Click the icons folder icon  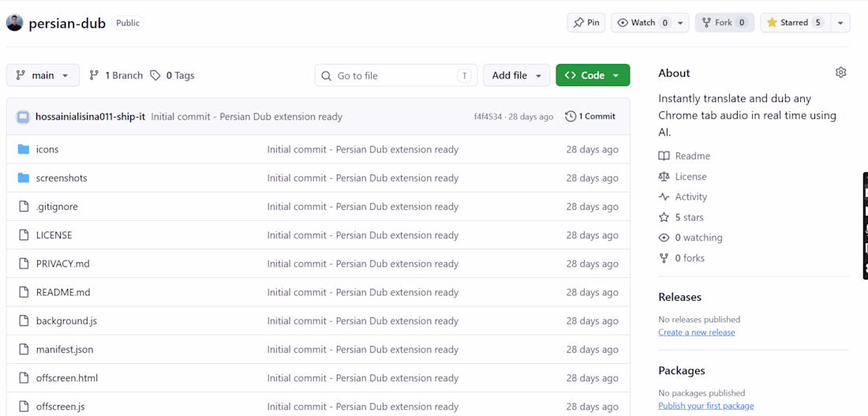click(23, 149)
